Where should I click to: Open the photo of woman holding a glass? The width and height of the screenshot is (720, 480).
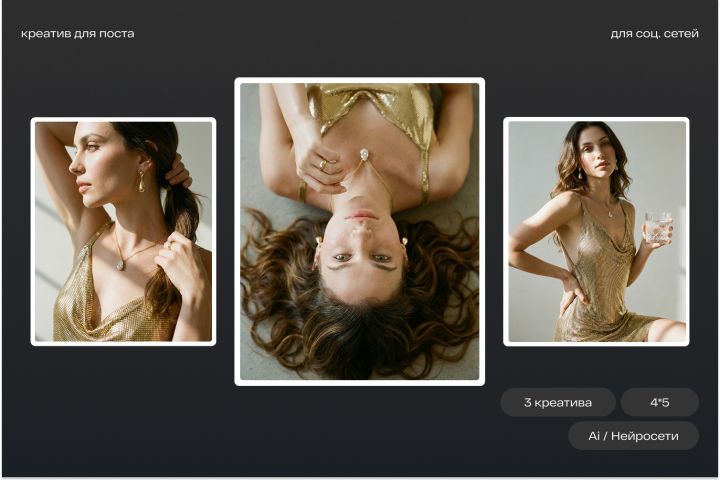[x=596, y=232]
